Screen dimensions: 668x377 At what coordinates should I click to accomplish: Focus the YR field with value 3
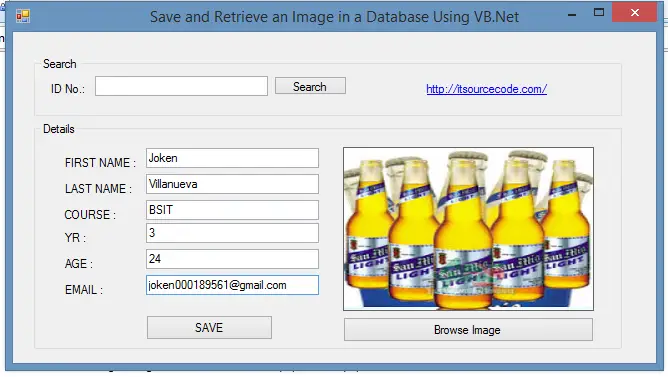232,233
